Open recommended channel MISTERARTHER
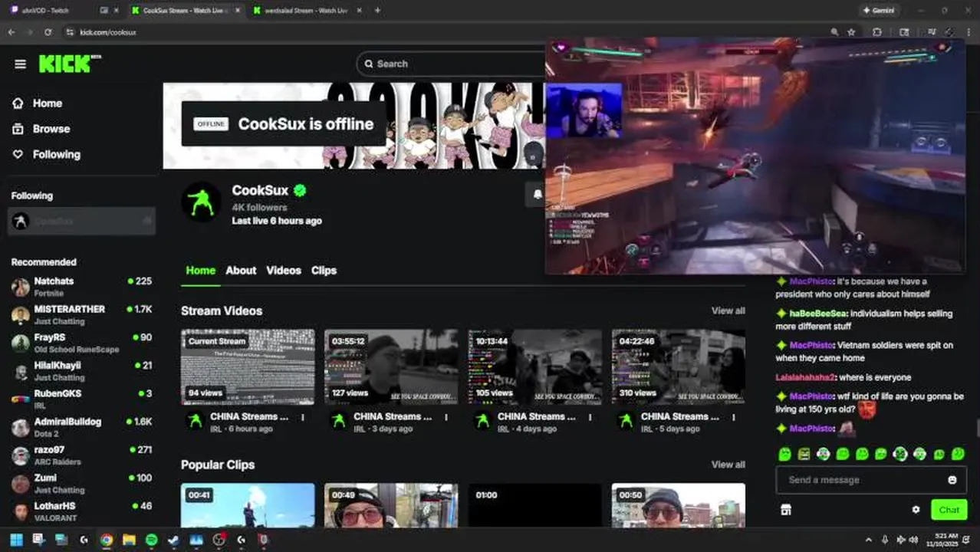This screenshot has width=980, height=552. coord(81,315)
